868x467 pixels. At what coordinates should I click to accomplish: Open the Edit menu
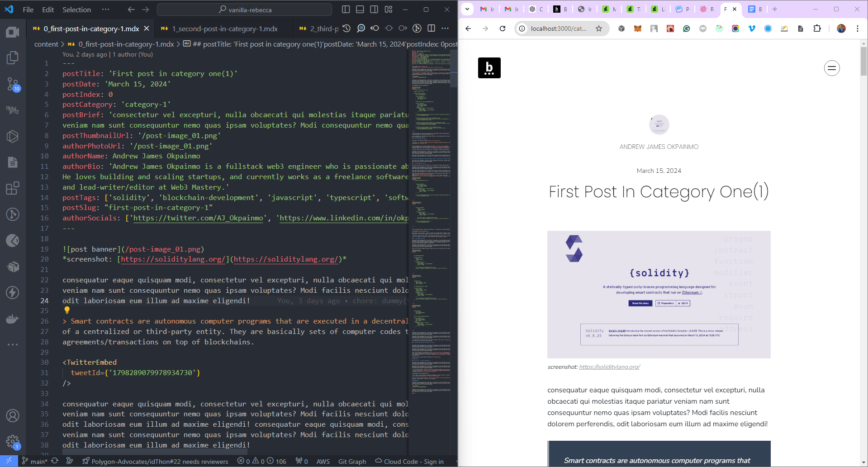(48, 10)
